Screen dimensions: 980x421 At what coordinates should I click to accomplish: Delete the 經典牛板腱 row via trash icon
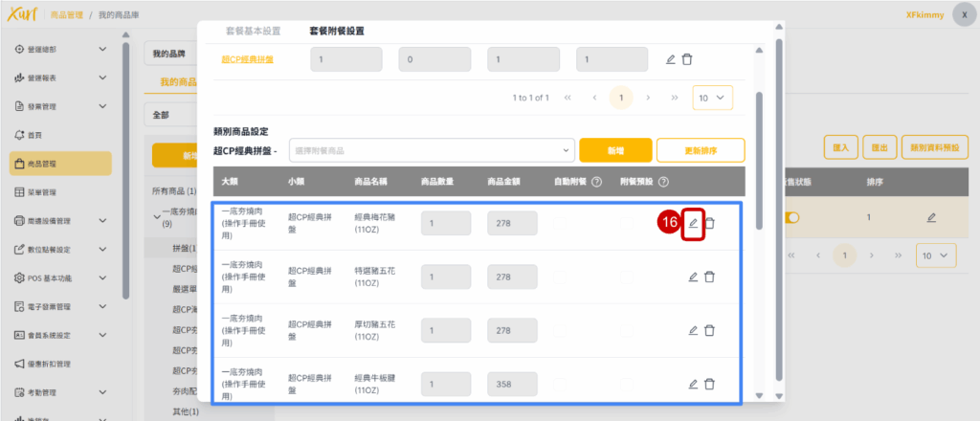[x=709, y=384]
